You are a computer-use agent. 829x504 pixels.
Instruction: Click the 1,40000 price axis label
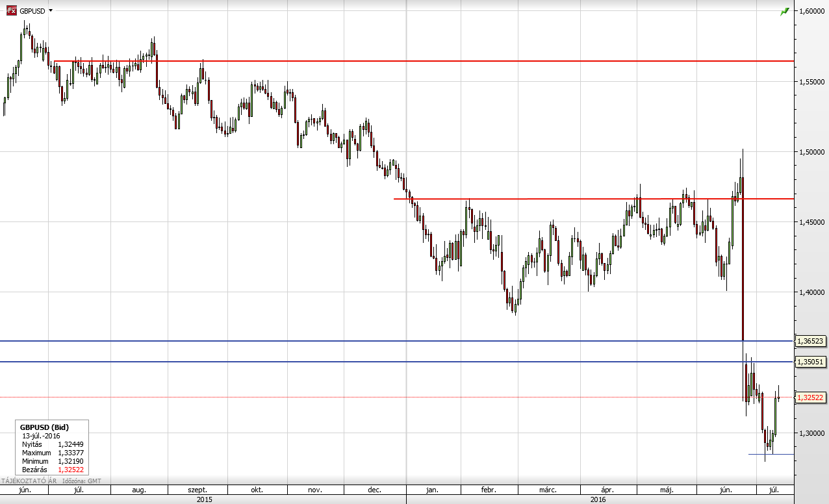point(811,292)
